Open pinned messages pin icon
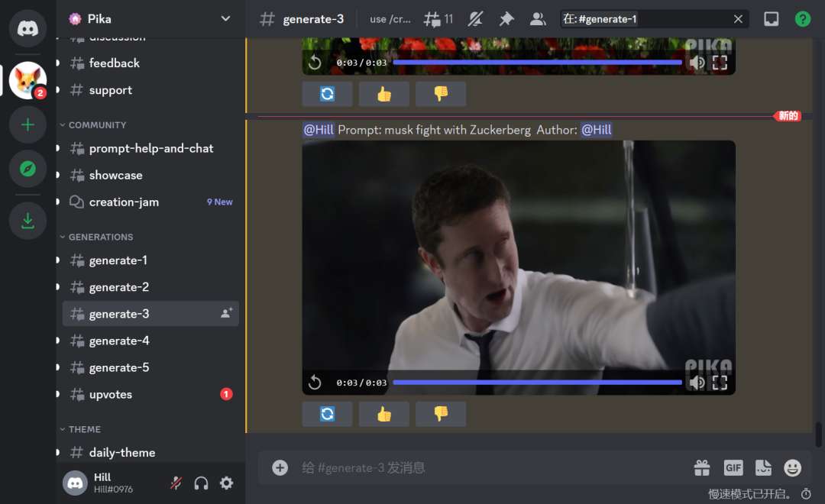The width and height of the screenshot is (825, 504). pos(506,19)
